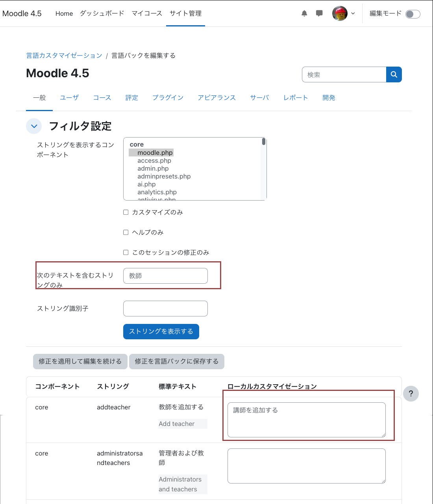Open the help question mark button

[411, 393]
